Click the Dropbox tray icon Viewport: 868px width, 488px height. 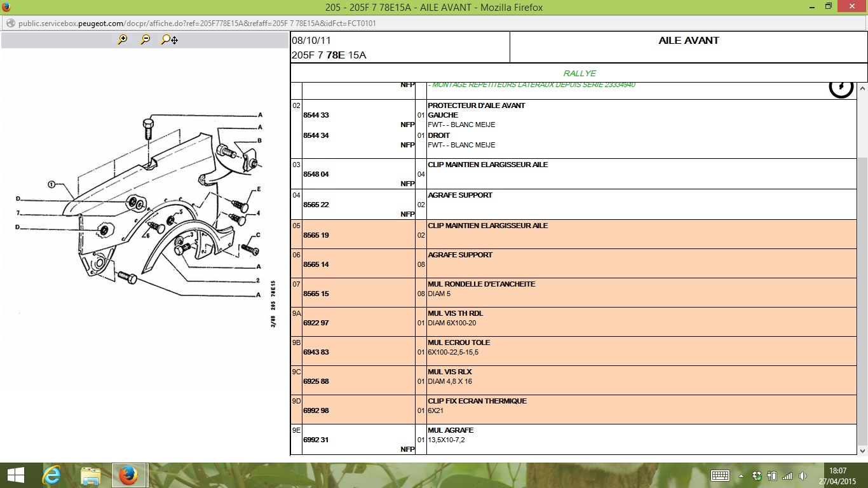[x=757, y=476]
